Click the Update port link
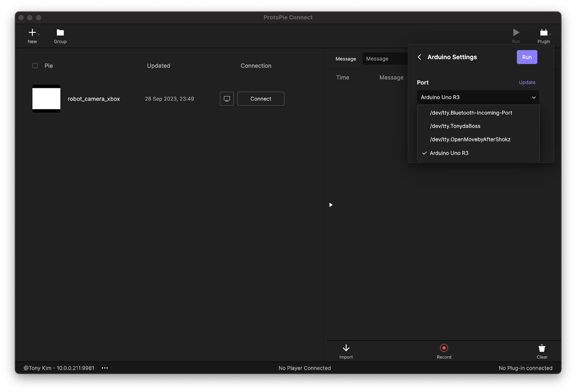Image resolution: width=576 pixels, height=392 pixels. 527,82
